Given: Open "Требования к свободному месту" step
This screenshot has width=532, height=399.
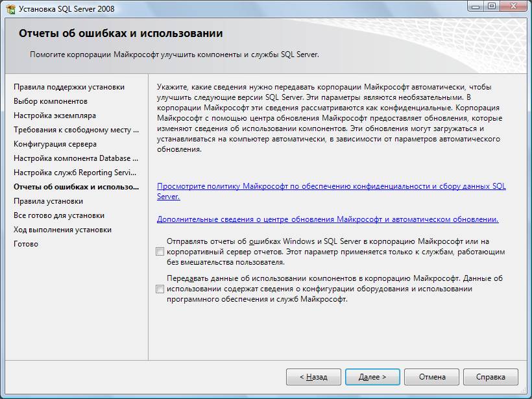Looking at the screenshot, I should pos(76,130).
